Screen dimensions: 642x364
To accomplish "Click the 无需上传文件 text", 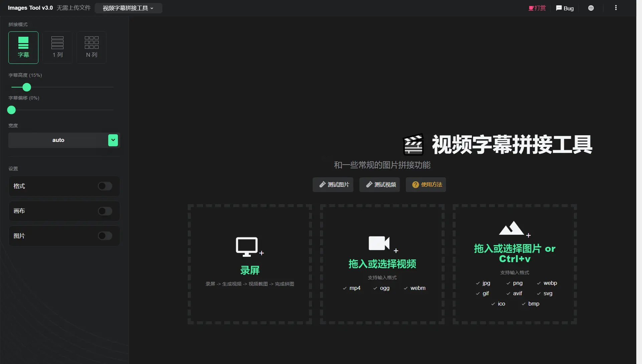I will point(73,8).
